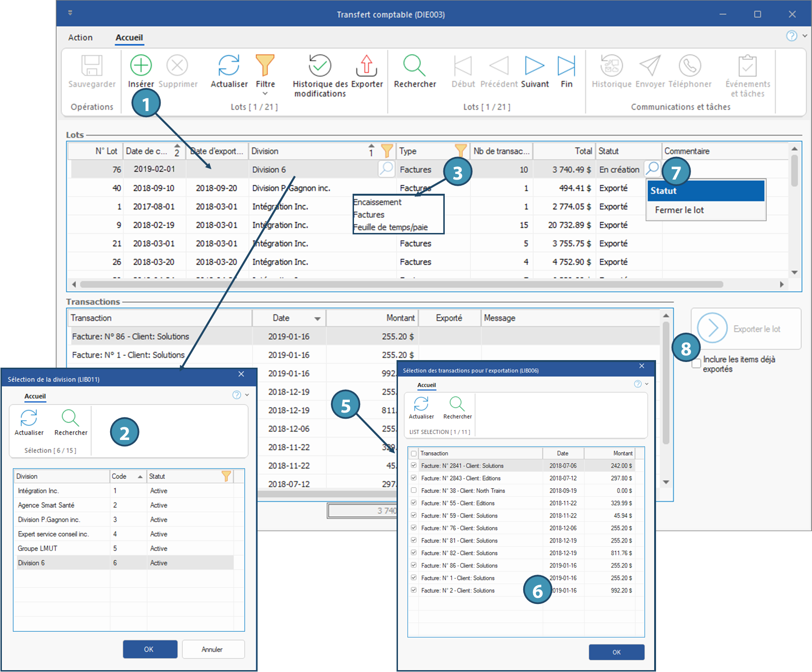812x672 pixels.
Task: Switch to the Action tab
Action: [80, 38]
